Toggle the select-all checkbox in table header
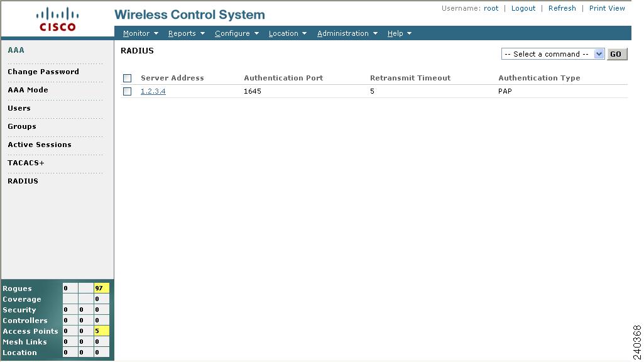Image resolution: width=644 pixels, height=362 pixels. pos(128,78)
